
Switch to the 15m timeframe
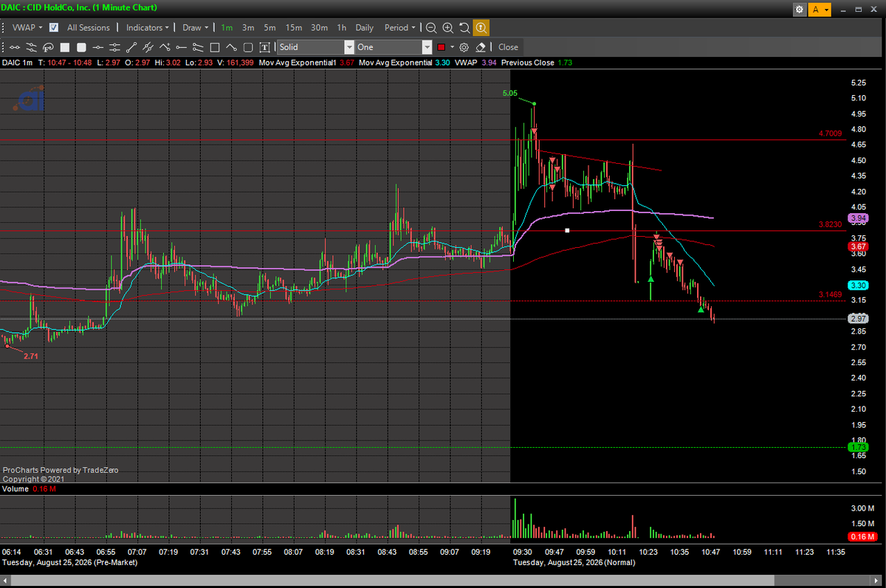coord(294,27)
